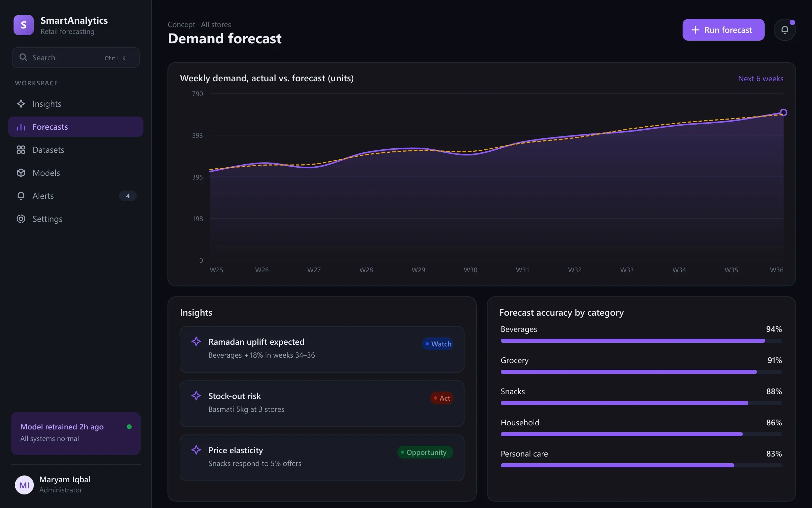Click the Ctrl K shortcut hint
This screenshot has width=812, height=508.
point(115,58)
